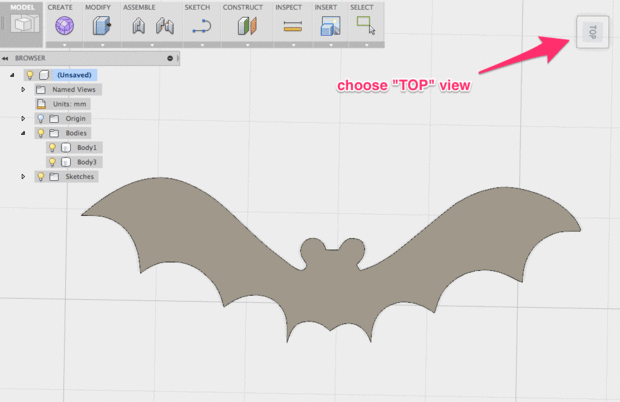Select the (Unsaved) document name

click(74, 75)
